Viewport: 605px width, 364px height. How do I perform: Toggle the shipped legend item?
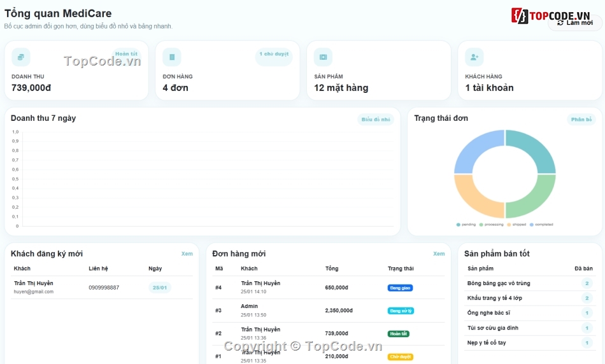tap(516, 225)
